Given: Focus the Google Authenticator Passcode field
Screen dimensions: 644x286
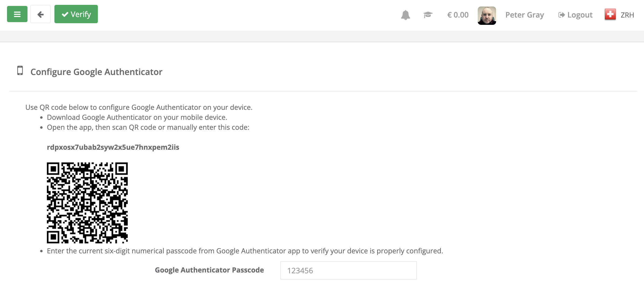Looking at the screenshot, I should coord(348,270).
